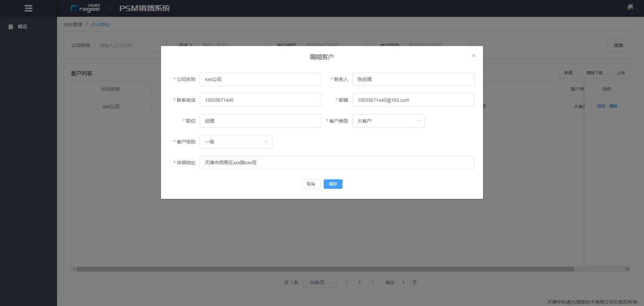Navigate to 个人中心 breadcrumb link
This screenshot has height=306, width=644.
(x=100, y=25)
